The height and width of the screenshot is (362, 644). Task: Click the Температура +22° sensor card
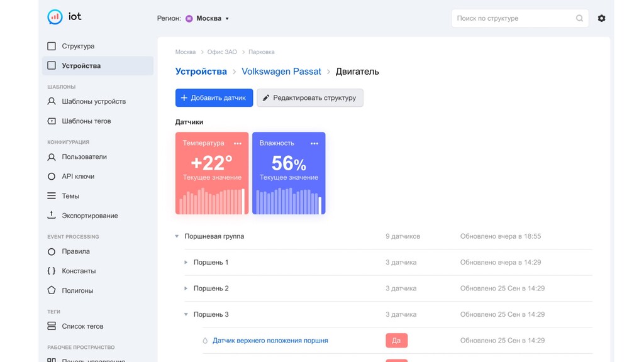pyautogui.click(x=212, y=173)
